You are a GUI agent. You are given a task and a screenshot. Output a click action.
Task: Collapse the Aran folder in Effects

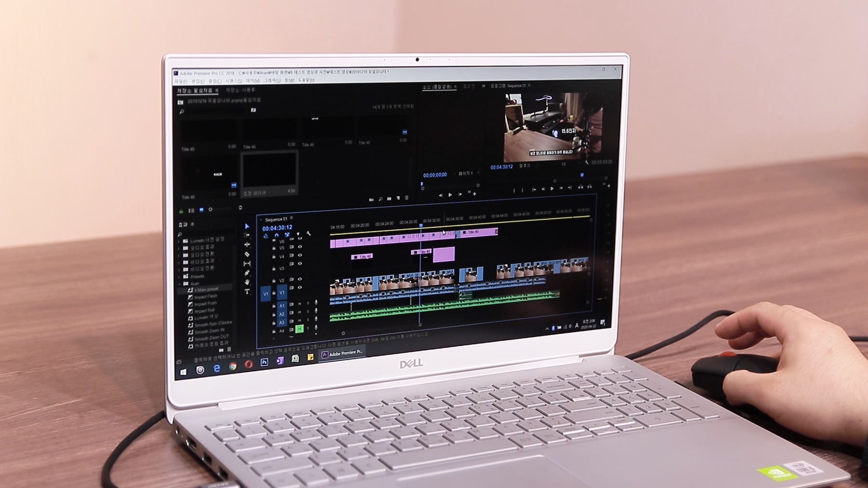180,284
